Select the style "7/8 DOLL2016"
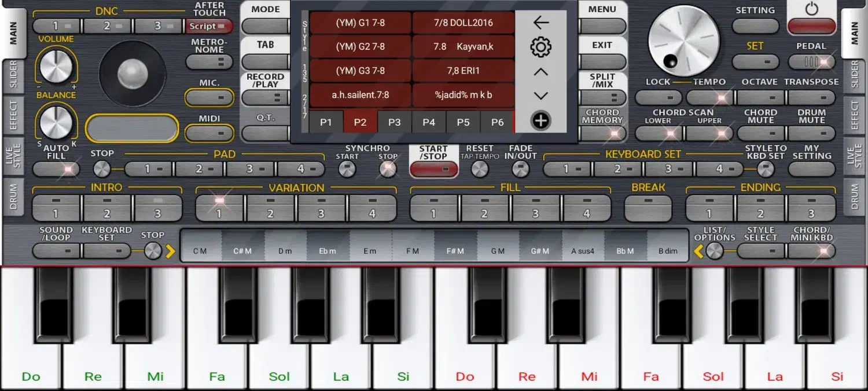The height and width of the screenshot is (391, 868). tap(463, 23)
